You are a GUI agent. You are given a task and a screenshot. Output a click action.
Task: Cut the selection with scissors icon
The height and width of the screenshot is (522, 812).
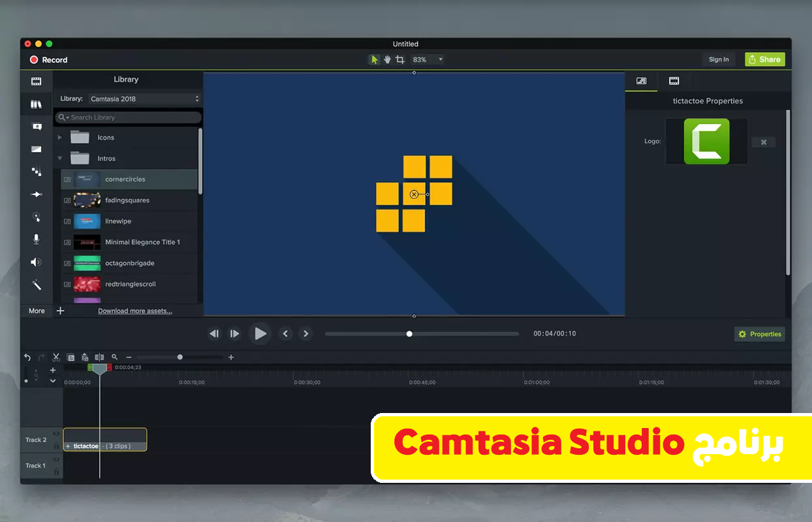pyautogui.click(x=56, y=357)
